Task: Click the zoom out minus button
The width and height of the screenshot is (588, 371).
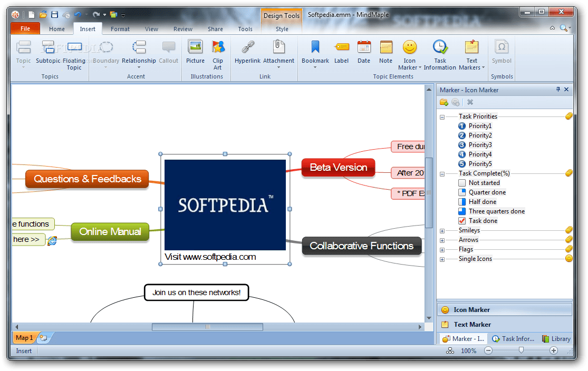Action: click(488, 350)
